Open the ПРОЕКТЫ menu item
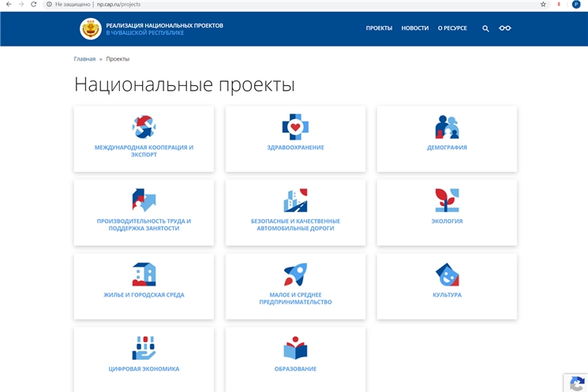Image resolution: width=588 pixels, height=392 pixels. pos(379,28)
